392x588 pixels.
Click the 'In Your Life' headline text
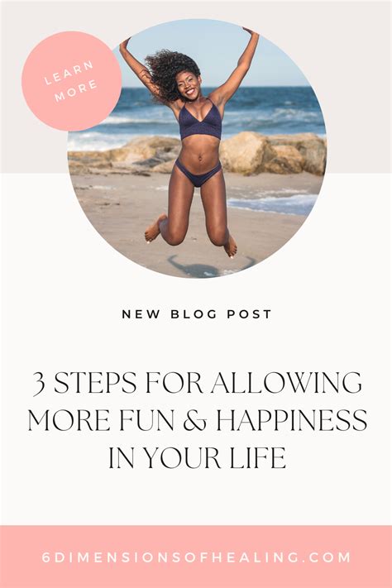198,457
